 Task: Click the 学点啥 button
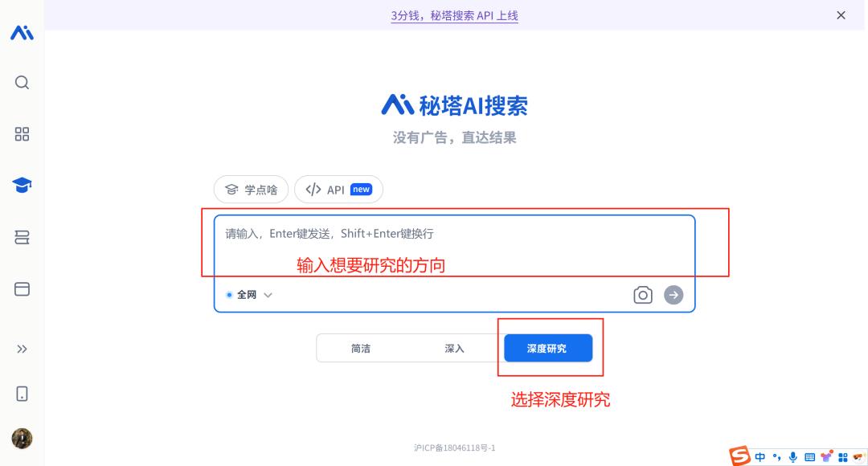[252, 190]
